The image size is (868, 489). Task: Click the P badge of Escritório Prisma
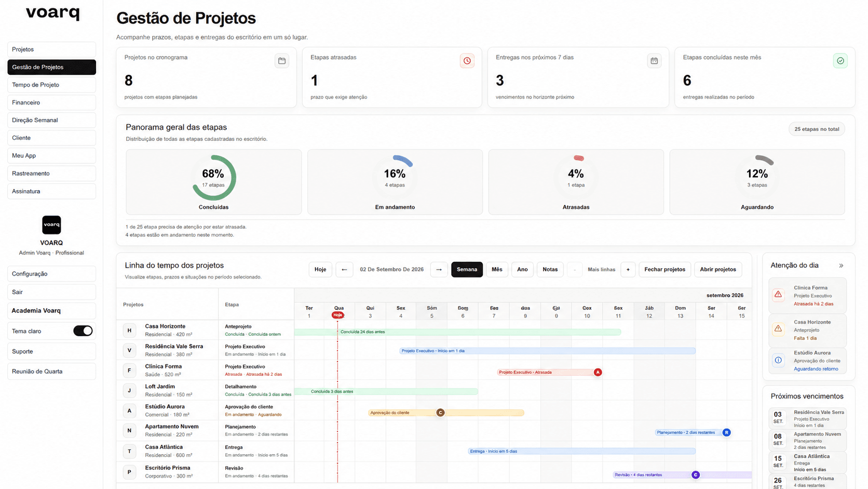pos(129,472)
